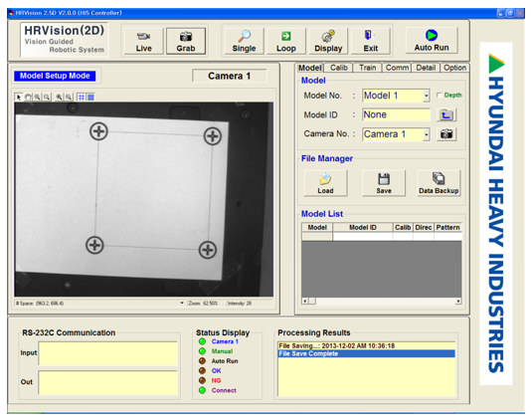
Task: Click magnifier icon directly right of hand tool
Action: coord(37,98)
